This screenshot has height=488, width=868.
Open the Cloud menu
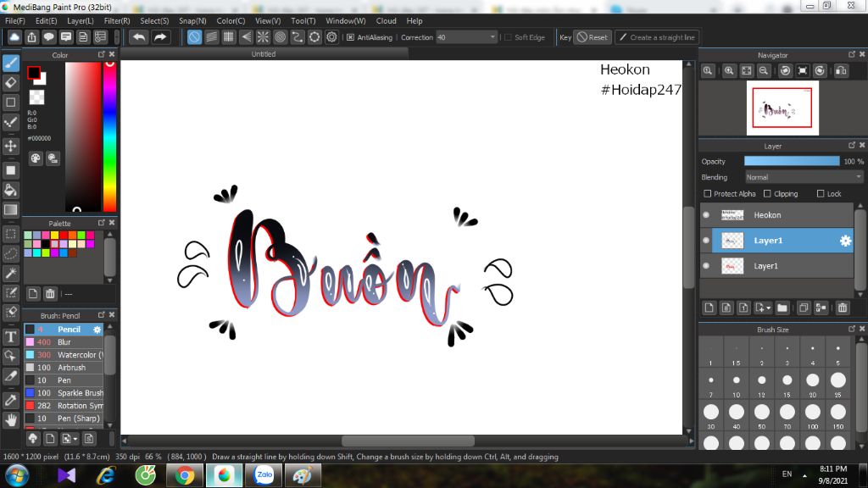(386, 21)
